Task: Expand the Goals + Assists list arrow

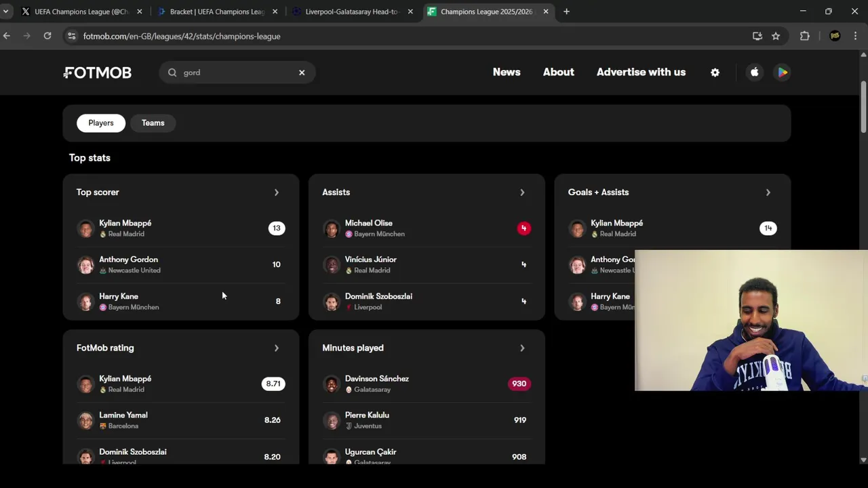Action: pos(768,192)
